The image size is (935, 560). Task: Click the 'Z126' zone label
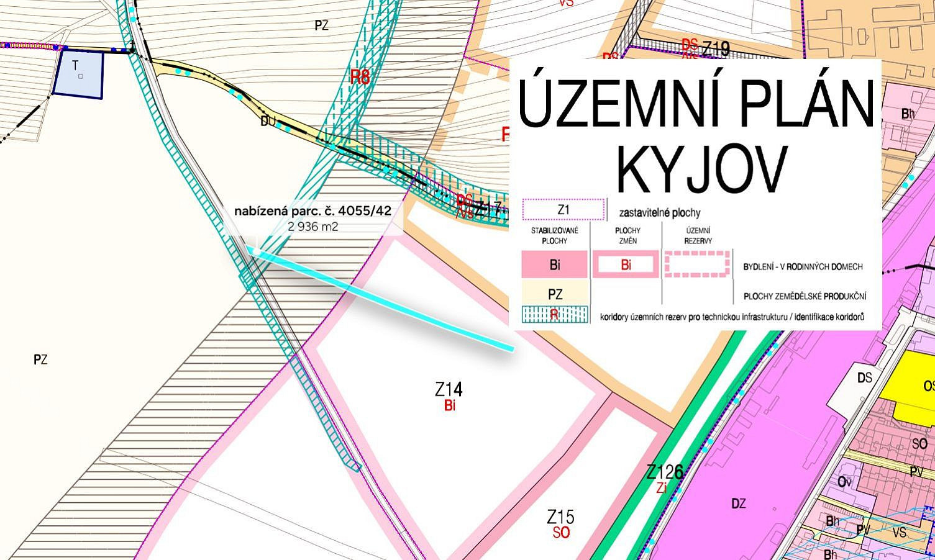coord(665,472)
